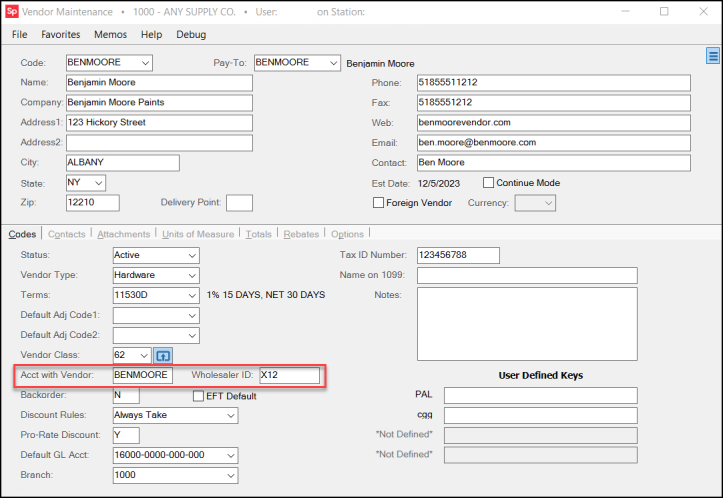Click the Name field with Benjamin Moore

coord(159,83)
